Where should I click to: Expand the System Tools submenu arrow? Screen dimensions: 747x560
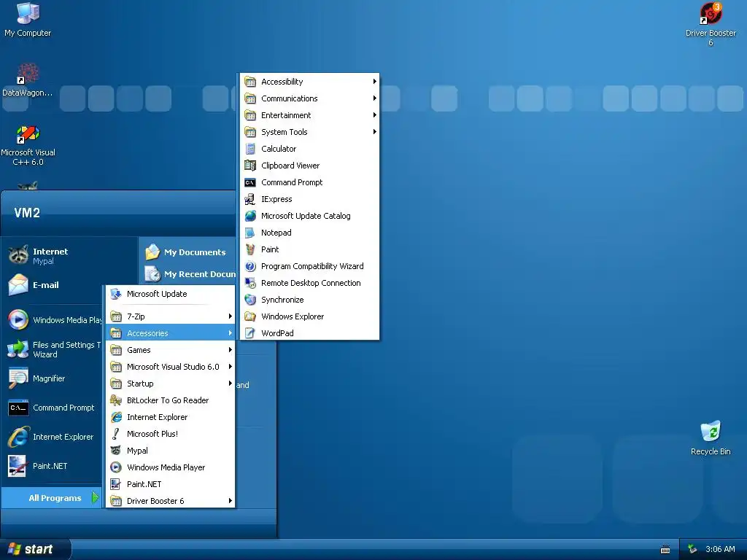pyautogui.click(x=374, y=131)
